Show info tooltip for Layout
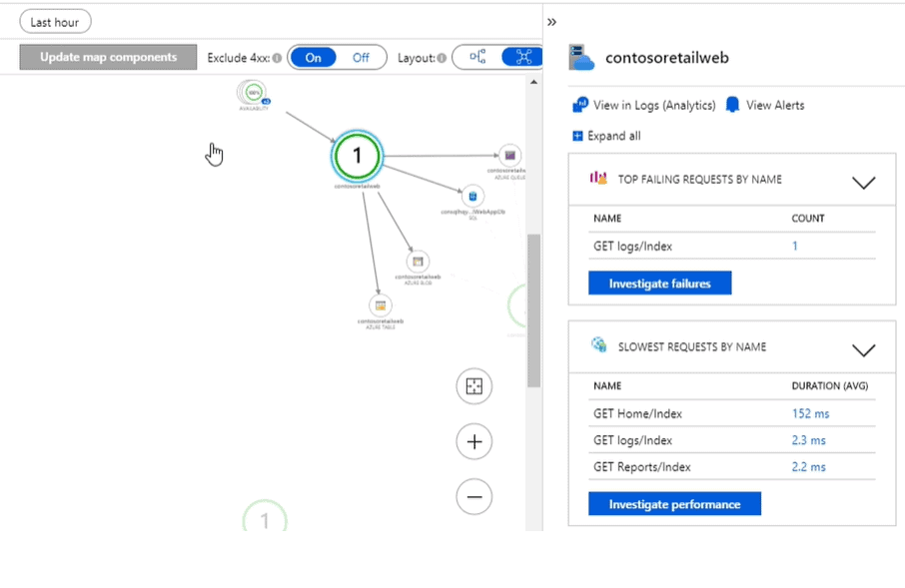 pos(442,58)
